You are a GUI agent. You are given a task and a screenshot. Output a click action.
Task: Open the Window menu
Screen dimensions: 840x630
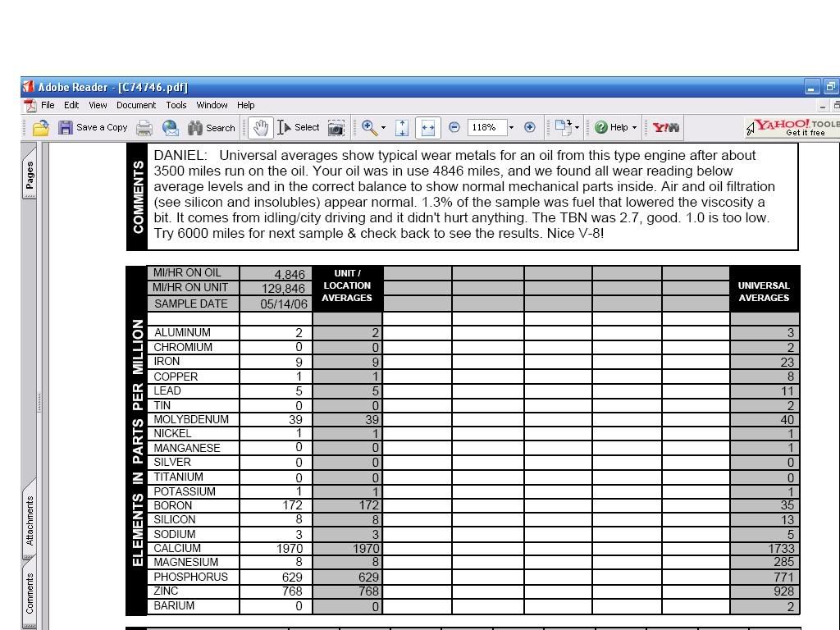(212, 105)
